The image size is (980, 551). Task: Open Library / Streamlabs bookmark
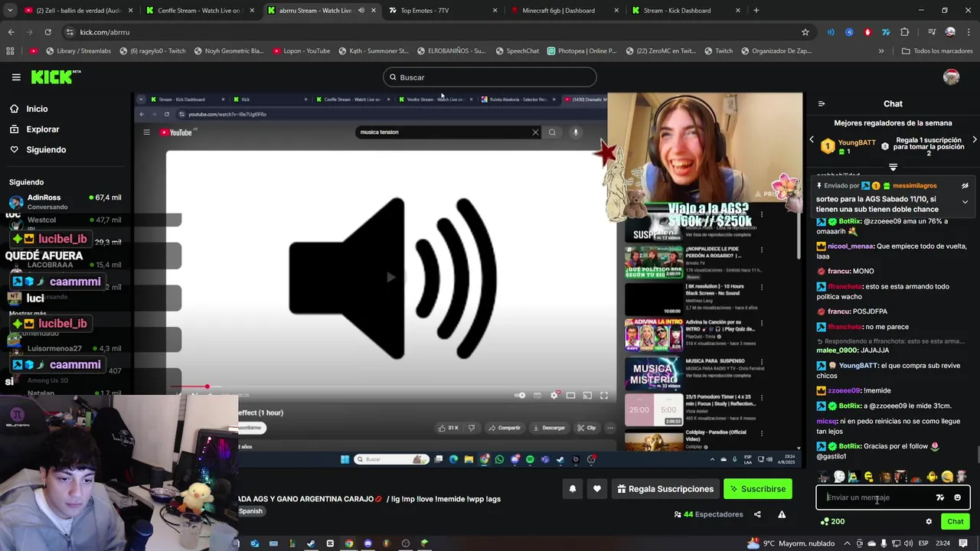pyautogui.click(x=77, y=51)
